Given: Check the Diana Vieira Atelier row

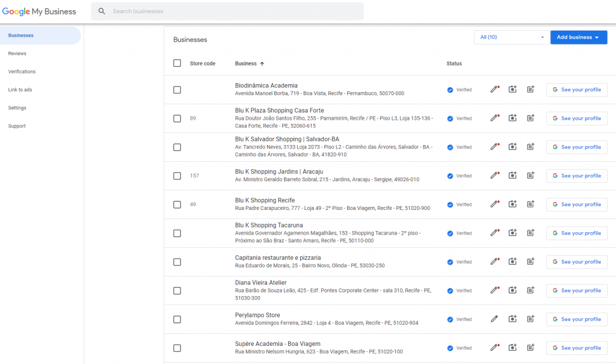Looking at the screenshot, I should [177, 291].
